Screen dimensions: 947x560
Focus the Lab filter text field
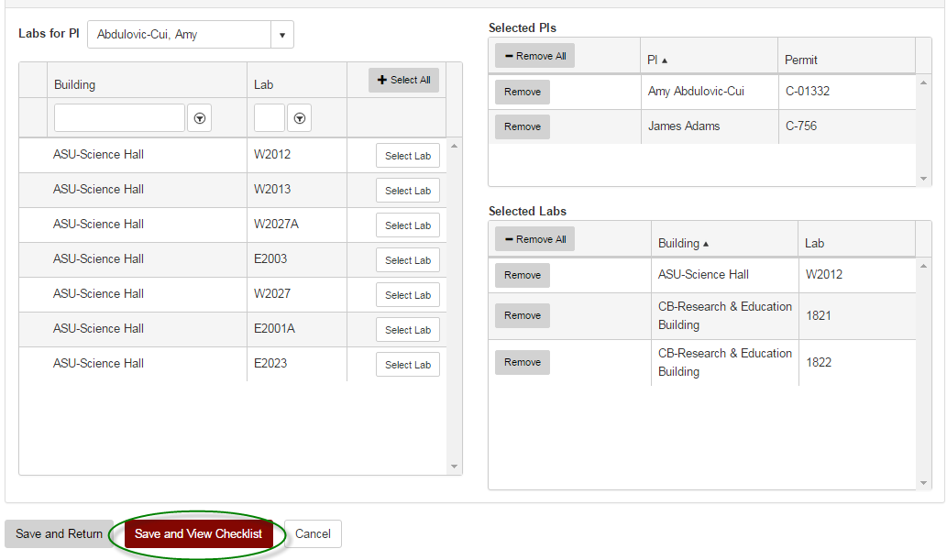coord(270,118)
